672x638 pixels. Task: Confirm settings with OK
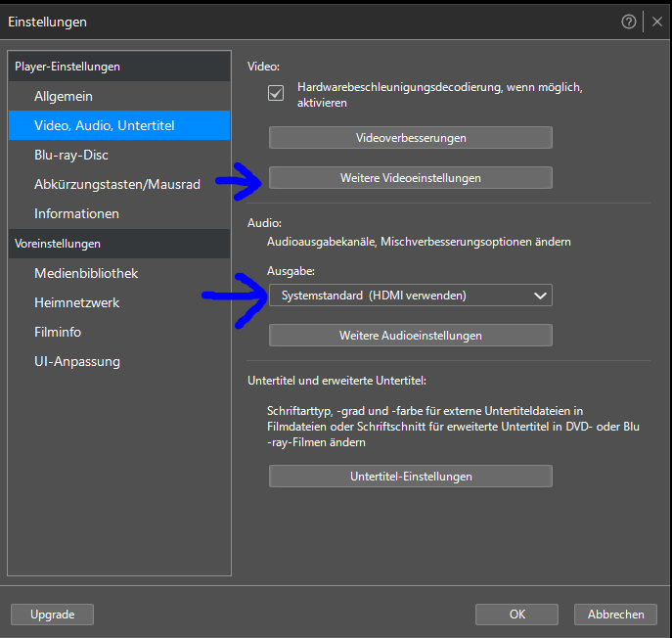(516, 615)
